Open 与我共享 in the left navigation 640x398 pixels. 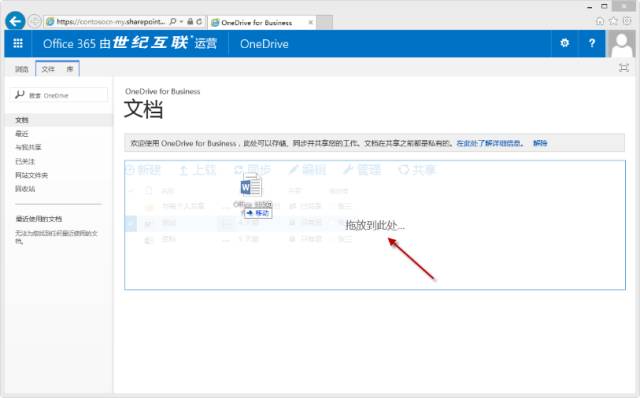pyautogui.click(x=28, y=147)
